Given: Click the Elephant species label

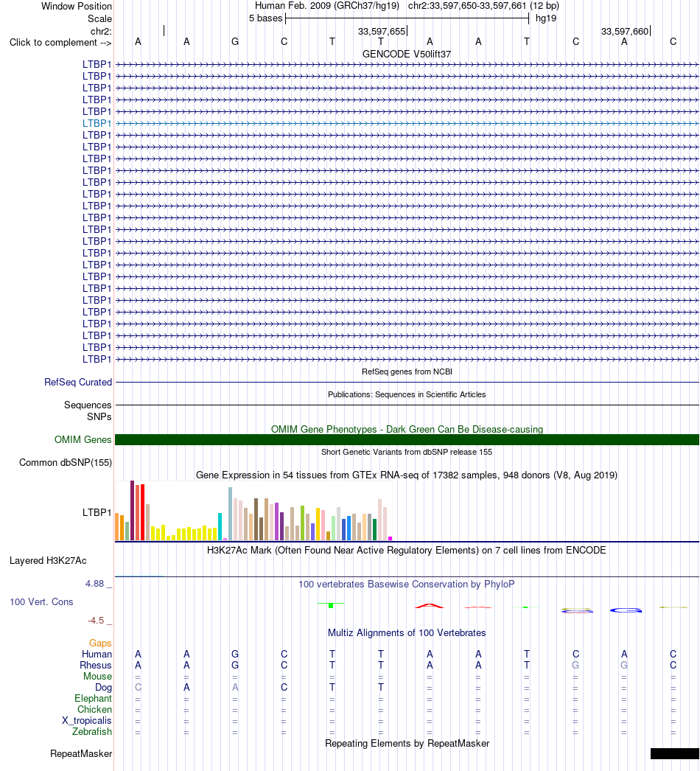Looking at the screenshot, I should (x=94, y=698).
